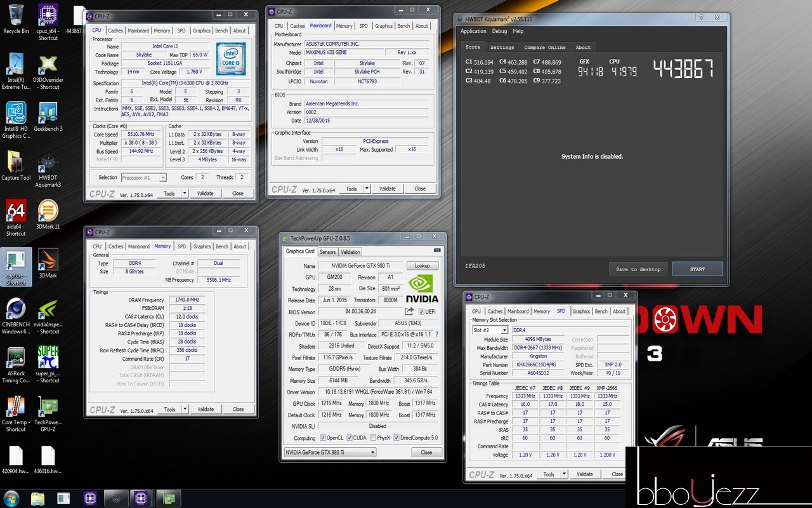This screenshot has height=508, width=812.
Task: Switch to Compare Online tab in Aquamark3
Action: point(544,47)
